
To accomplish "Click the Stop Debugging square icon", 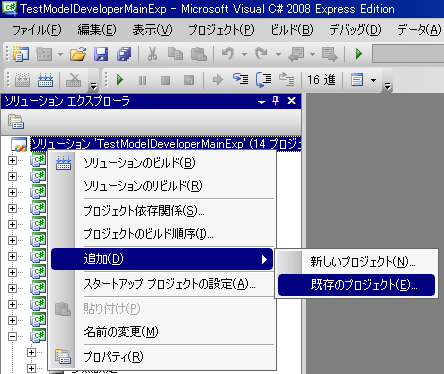I will pos(165,80).
